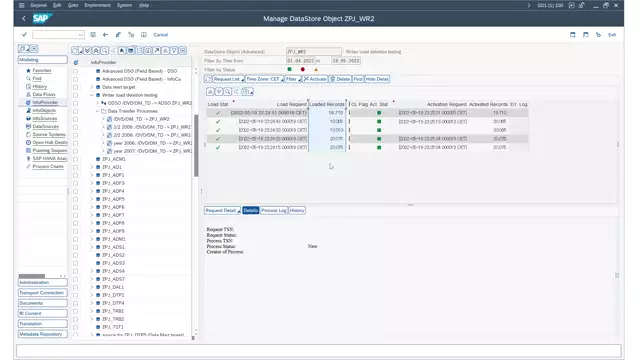Open History in the Modeling navigation

40,87
